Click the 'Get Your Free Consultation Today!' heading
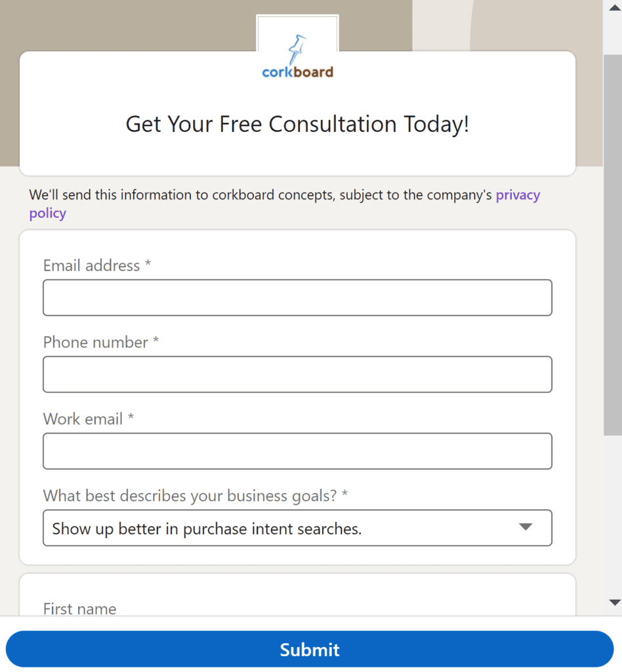 (297, 124)
